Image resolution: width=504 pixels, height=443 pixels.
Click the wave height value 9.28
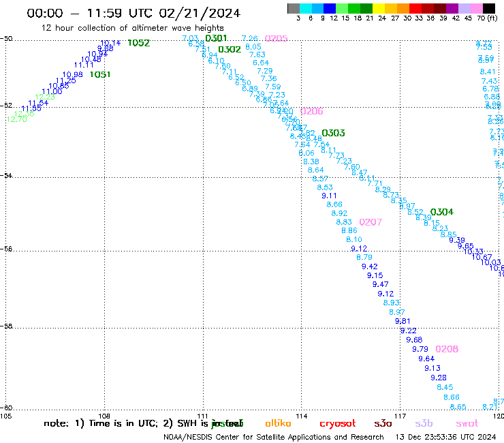(x=439, y=378)
